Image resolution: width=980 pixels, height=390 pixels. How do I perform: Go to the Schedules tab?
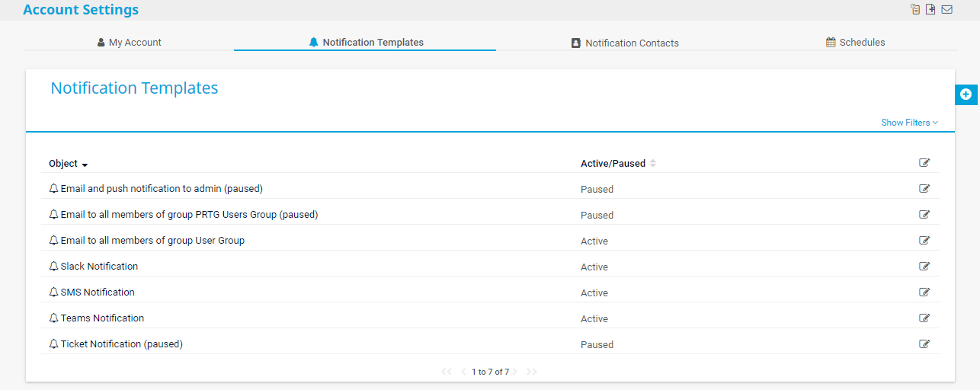856,43
